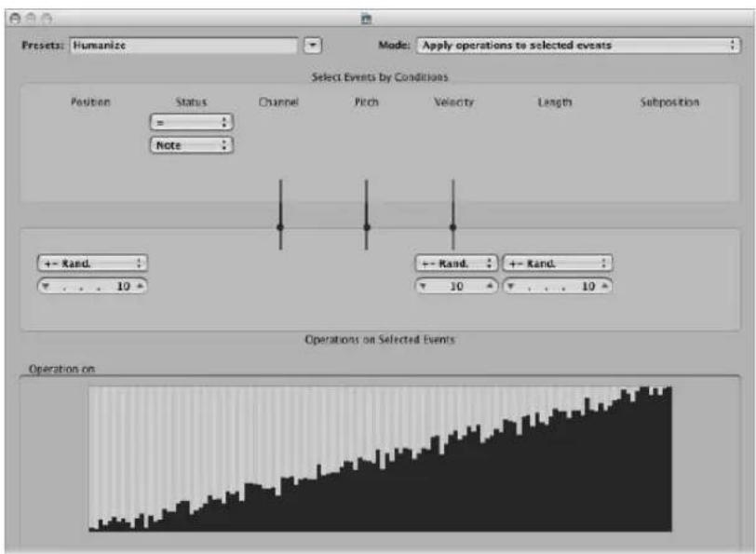Click the Operation on label
This screenshot has width=756, height=554.
tap(61, 369)
